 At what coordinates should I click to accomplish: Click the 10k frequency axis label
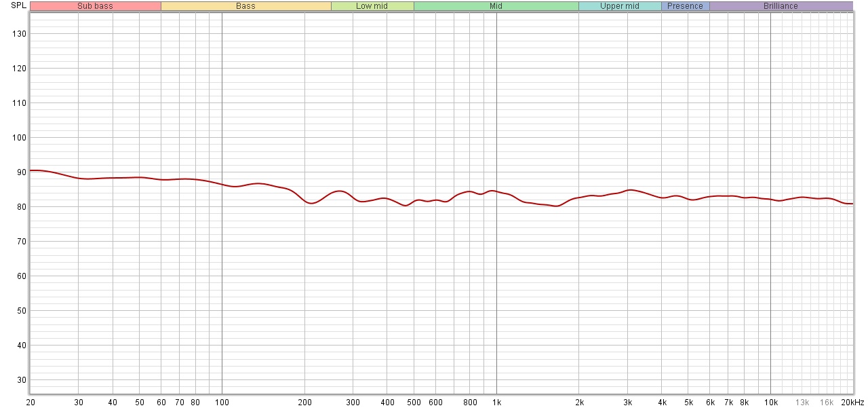(771, 402)
